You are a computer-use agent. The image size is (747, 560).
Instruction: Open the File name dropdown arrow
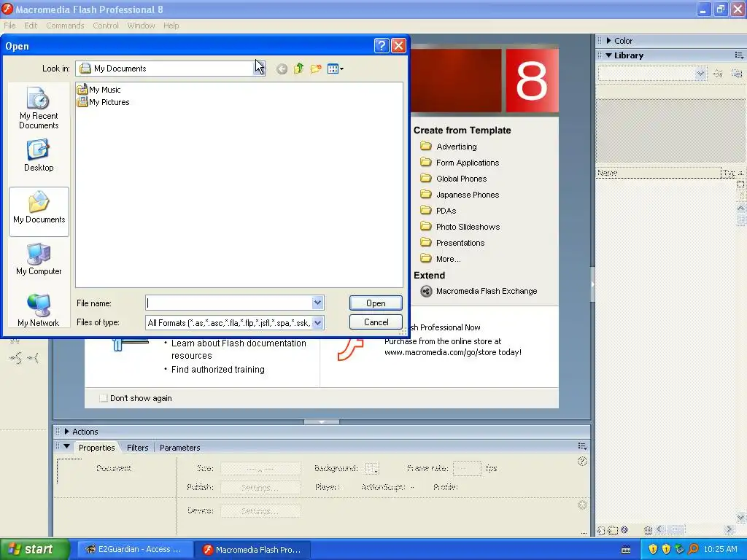(318, 303)
